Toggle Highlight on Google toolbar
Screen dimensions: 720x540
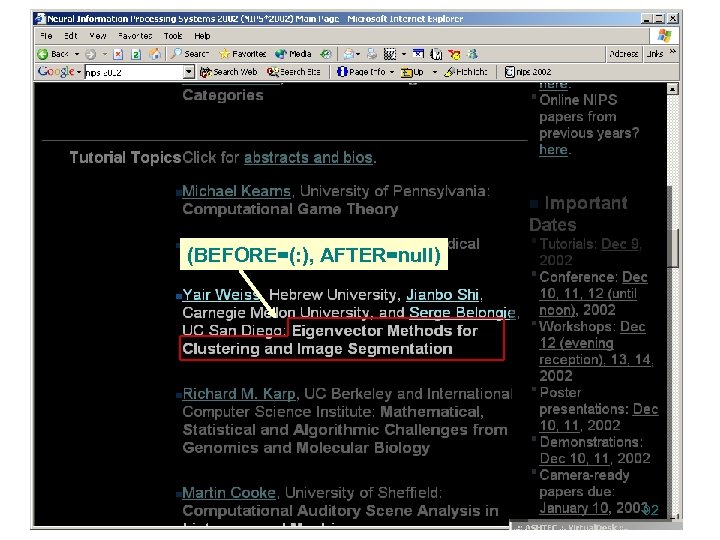coord(466,72)
